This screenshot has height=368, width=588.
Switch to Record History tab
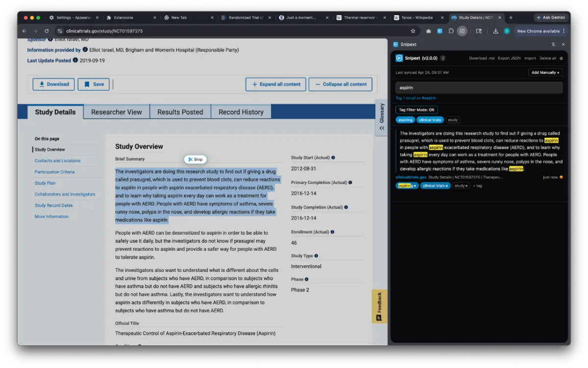(241, 112)
